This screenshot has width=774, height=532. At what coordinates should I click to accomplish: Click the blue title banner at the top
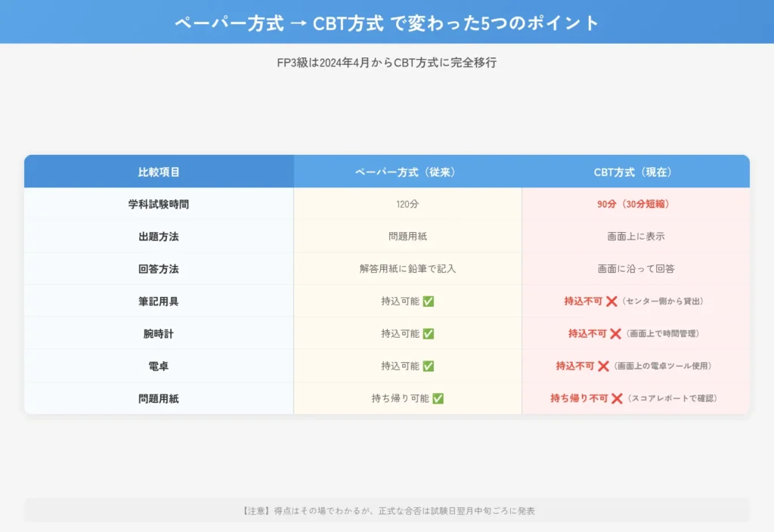point(387,22)
